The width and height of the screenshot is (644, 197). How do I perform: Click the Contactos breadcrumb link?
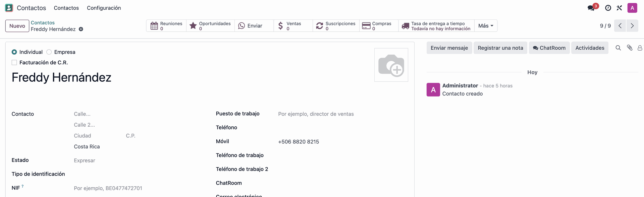point(43,23)
